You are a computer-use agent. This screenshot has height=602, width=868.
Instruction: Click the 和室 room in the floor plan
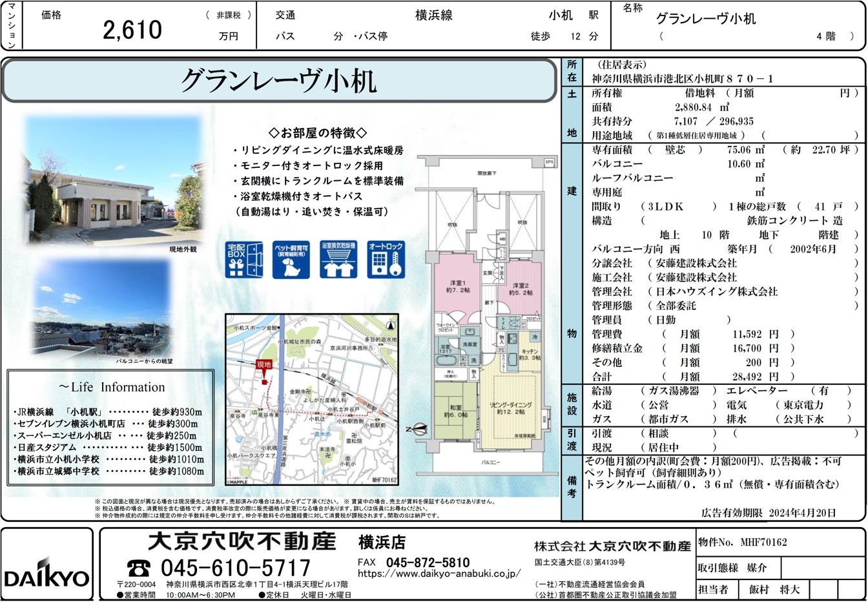(x=455, y=411)
